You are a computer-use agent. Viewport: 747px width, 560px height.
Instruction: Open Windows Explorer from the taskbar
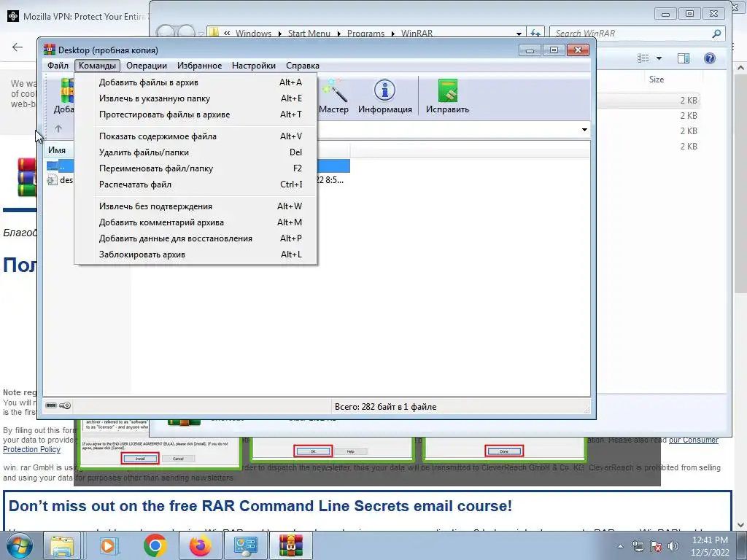(62, 545)
